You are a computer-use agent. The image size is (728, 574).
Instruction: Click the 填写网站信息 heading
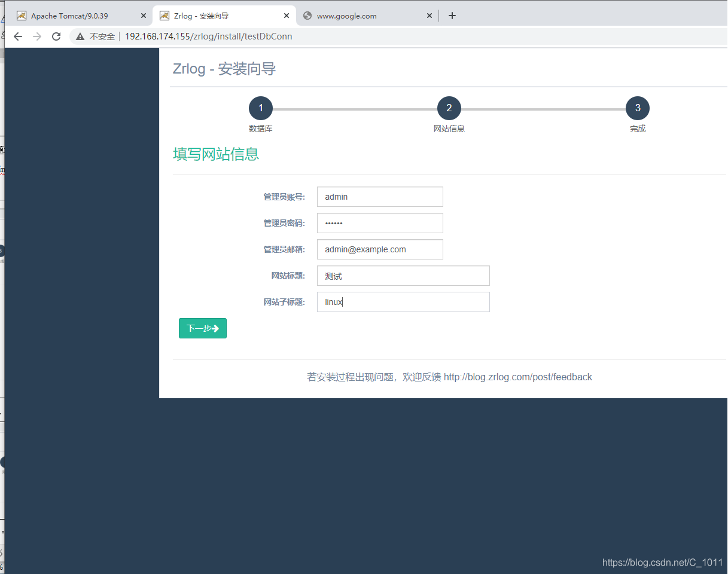point(216,154)
